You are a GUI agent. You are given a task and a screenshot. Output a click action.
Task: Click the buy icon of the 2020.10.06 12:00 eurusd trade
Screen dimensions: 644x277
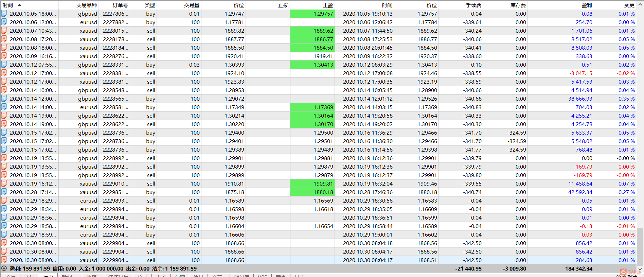coord(4,22)
